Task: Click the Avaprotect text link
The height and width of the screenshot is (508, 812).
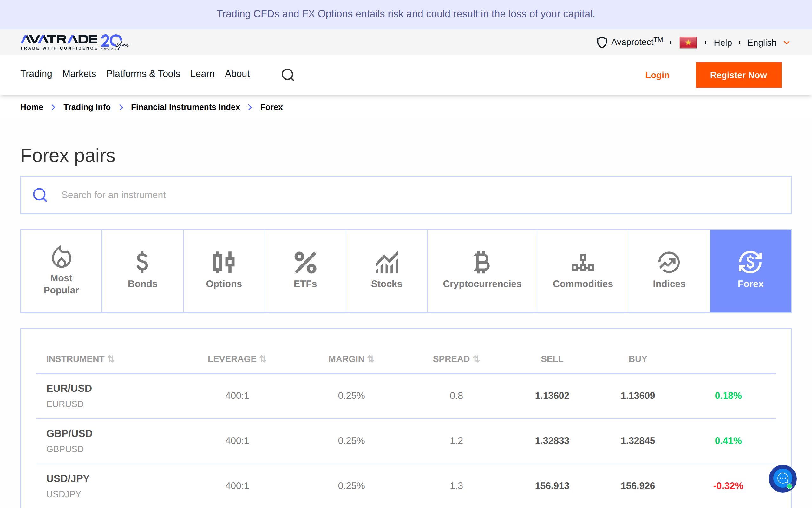Action: (x=637, y=42)
